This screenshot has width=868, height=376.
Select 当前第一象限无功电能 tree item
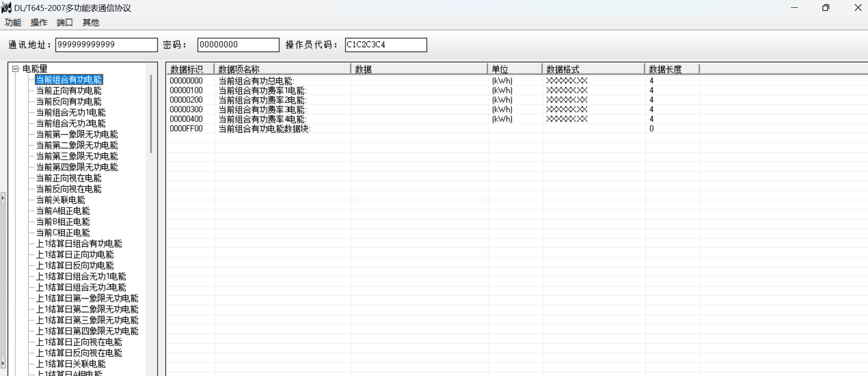point(77,134)
